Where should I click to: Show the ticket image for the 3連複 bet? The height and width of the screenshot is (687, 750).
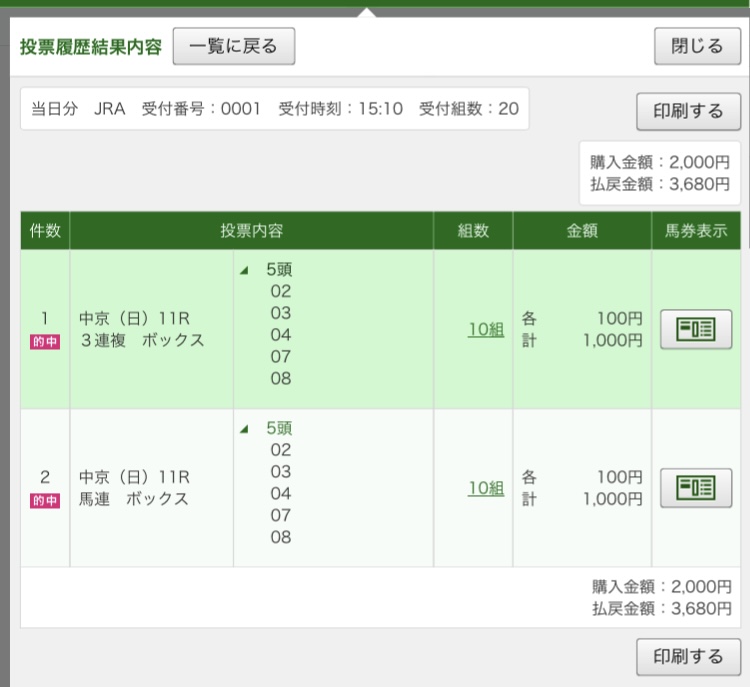[x=696, y=329]
